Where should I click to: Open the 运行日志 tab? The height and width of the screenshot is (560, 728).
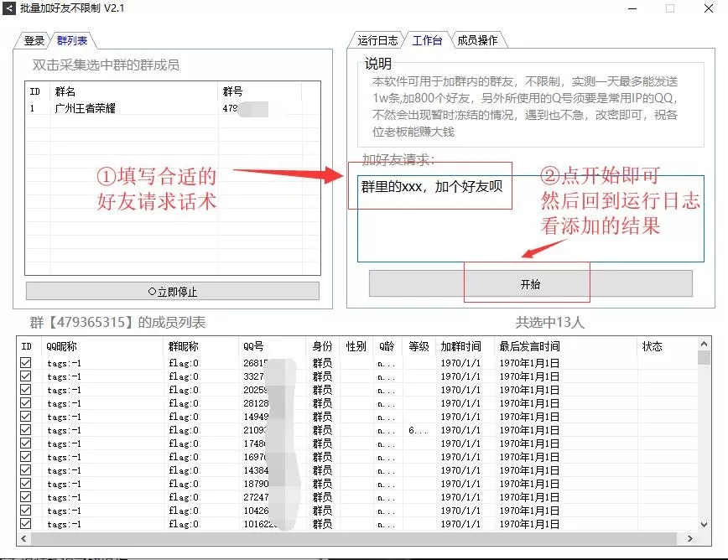[377, 41]
